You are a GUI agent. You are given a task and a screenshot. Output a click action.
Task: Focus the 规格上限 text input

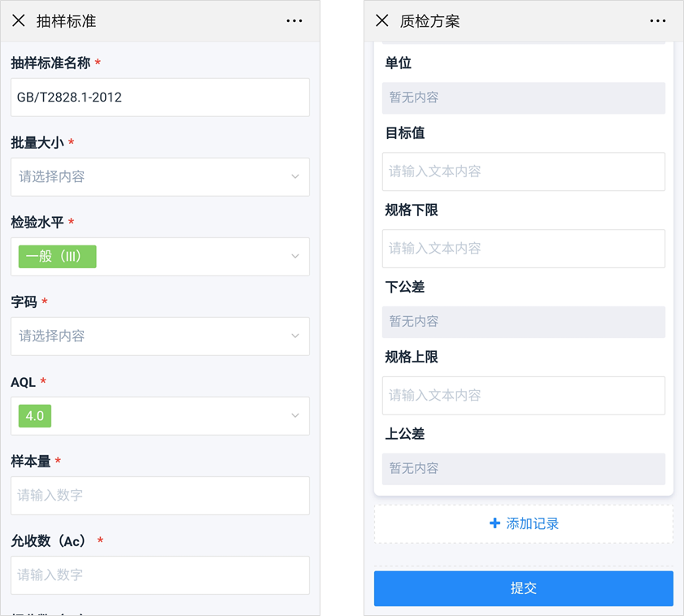pyautogui.click(x=524, y=396)
